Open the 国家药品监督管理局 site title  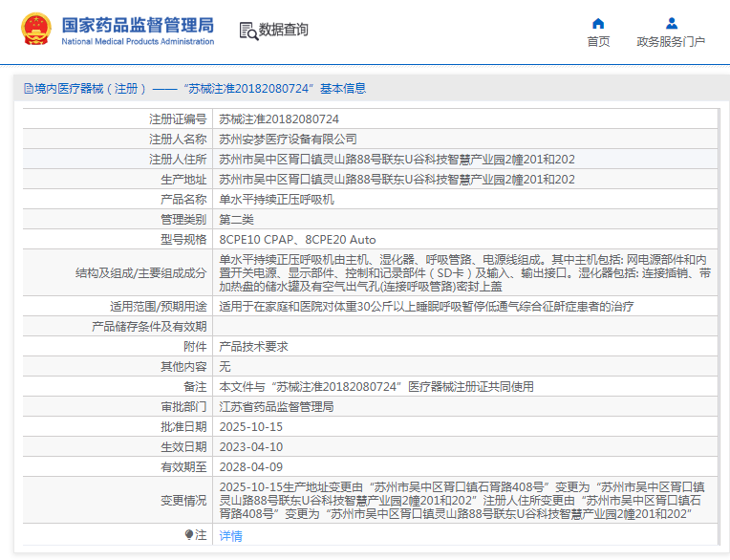(138, 25)
